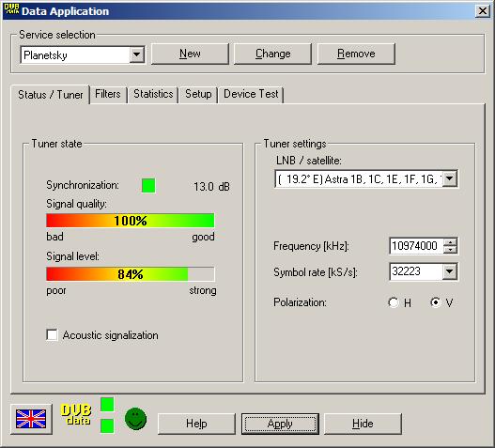Click the lower green indicator square at bottom
This screenshot has width=495, height=448.
pyautogui.click(x=107, y=425)
